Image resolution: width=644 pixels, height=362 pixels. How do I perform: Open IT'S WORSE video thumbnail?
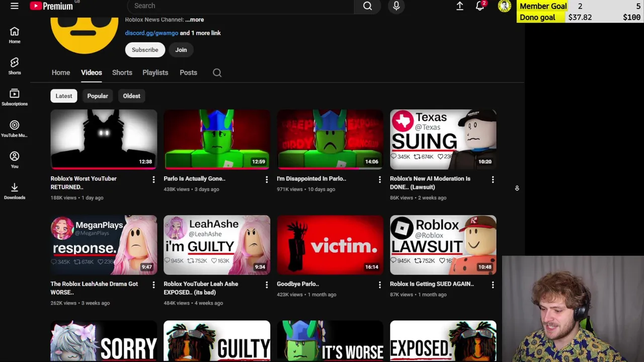coord(330,341)
